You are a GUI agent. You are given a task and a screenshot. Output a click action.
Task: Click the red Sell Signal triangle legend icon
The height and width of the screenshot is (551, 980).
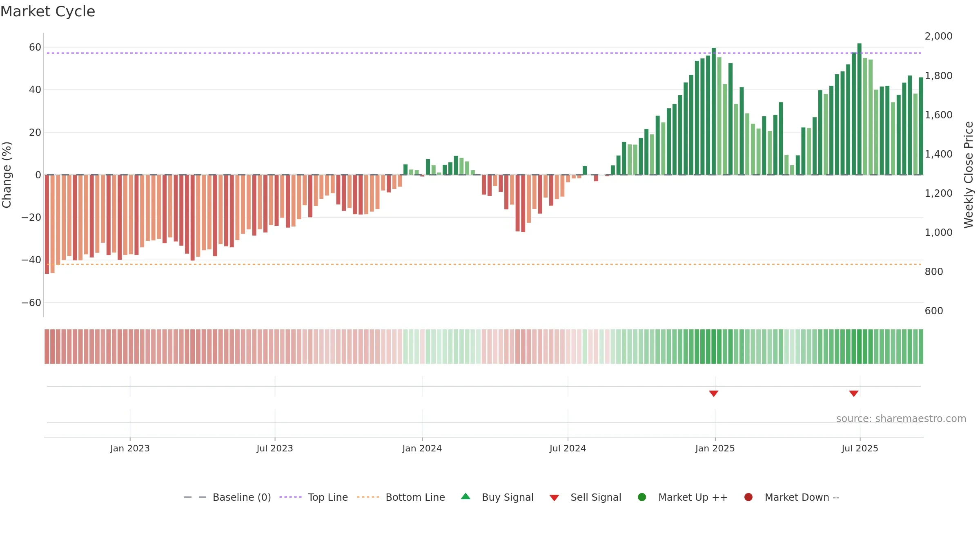click(554, 498)
